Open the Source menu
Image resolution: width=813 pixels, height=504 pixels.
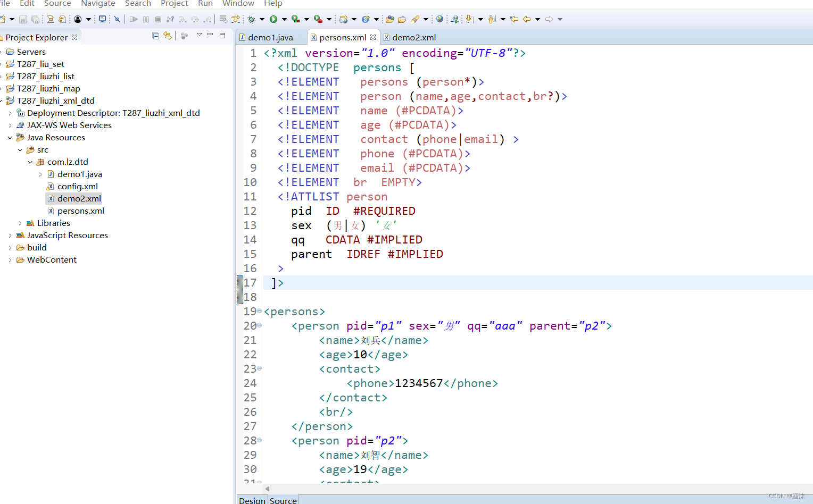tap(57, 4)
